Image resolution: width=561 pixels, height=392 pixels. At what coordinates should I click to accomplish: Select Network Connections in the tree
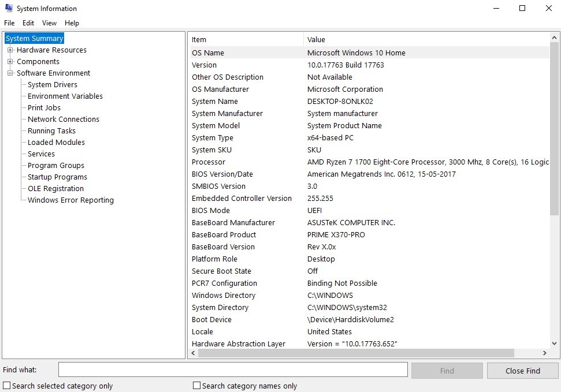click(x=64, y=119)
